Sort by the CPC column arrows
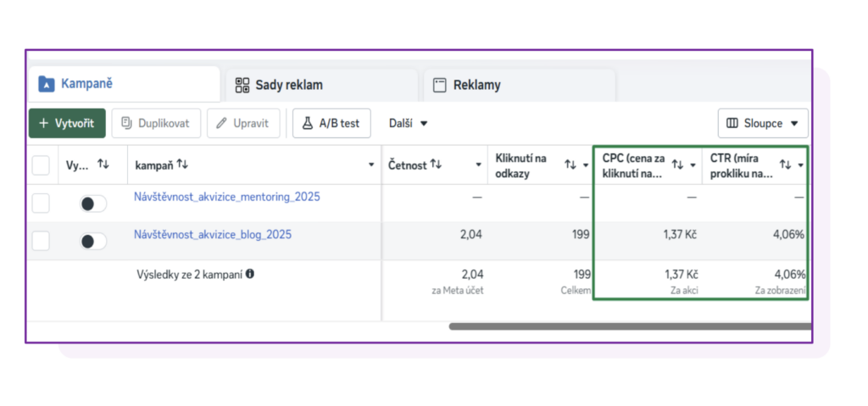This screenshot has width=868, height=406. pos(677,164)
